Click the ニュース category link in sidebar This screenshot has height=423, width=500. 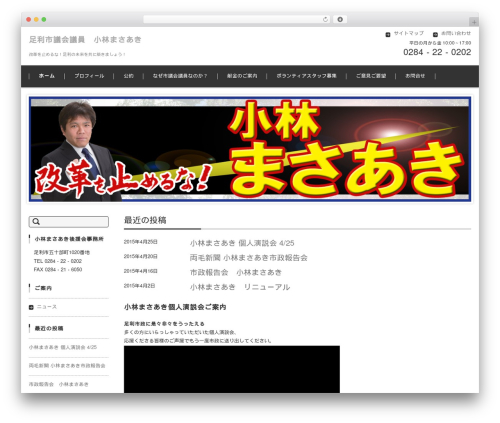pos(47,307)
